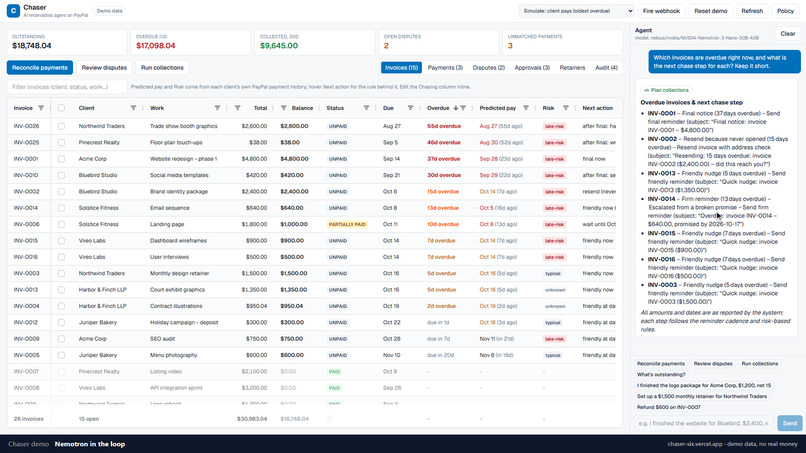
Task: Check the INV-0006 row checkbox
Action: pos(61,225)
